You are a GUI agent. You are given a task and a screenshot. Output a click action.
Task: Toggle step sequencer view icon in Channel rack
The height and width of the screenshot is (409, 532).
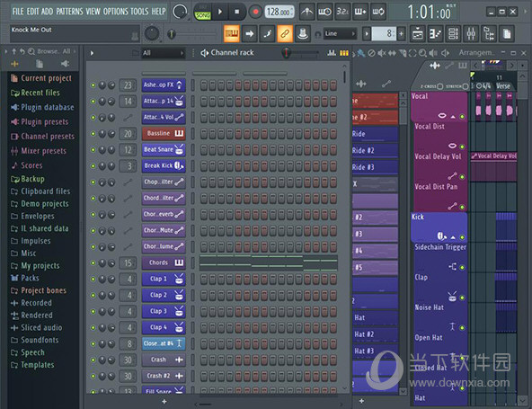pos(343,53)
